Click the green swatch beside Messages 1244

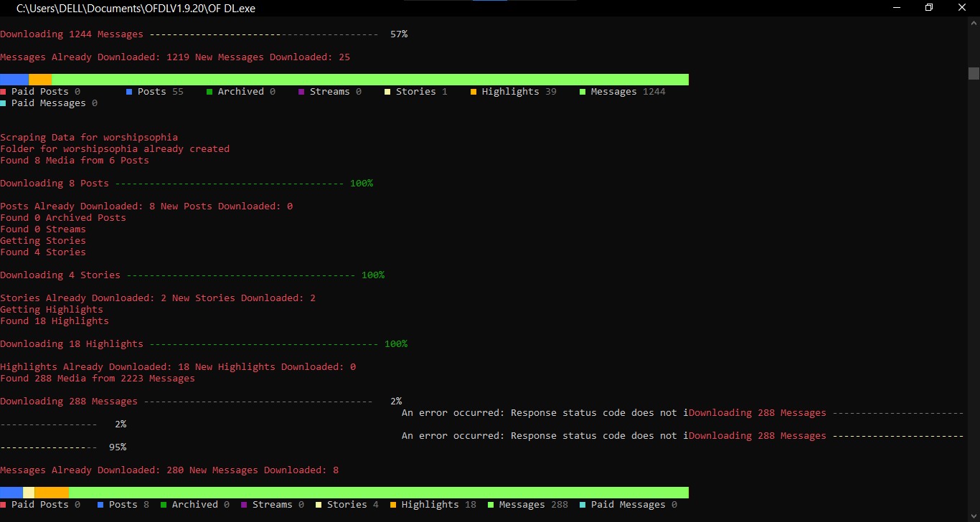[583, 92]
